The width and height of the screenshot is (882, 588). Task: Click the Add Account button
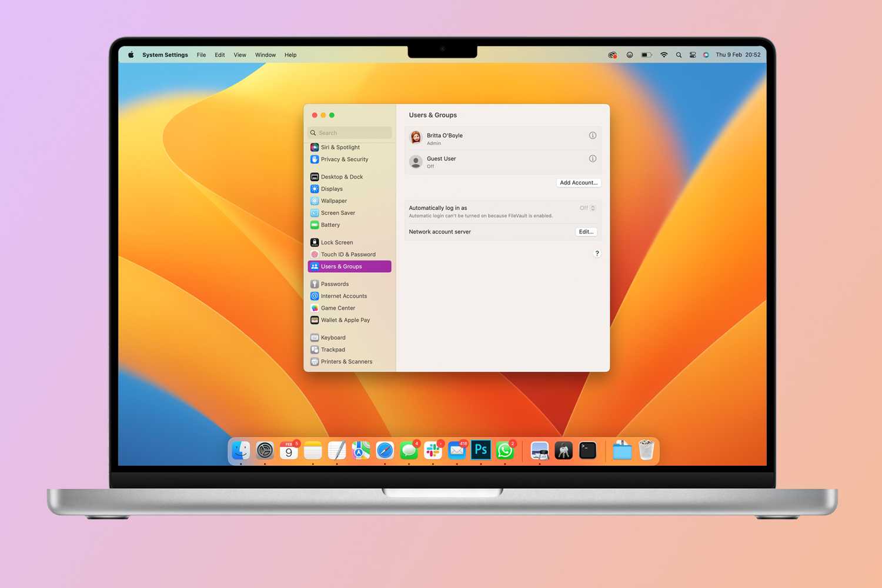[578, 182]
